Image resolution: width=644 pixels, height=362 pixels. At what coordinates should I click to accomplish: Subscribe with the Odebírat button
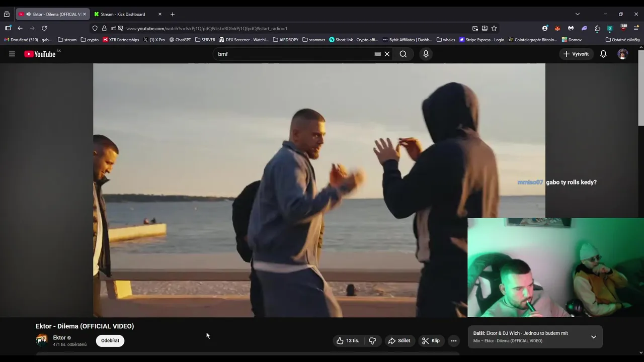(110, 341)
